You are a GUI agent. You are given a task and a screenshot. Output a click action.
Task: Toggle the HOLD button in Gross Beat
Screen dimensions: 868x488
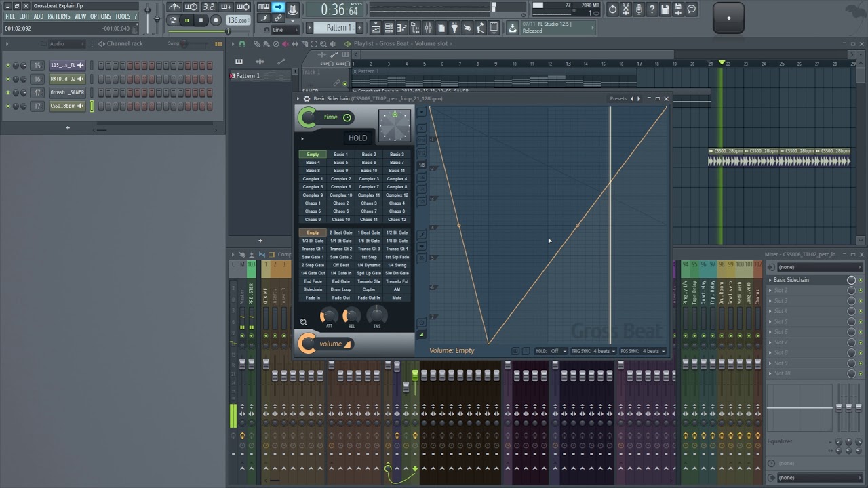click(x=357, y=138)
